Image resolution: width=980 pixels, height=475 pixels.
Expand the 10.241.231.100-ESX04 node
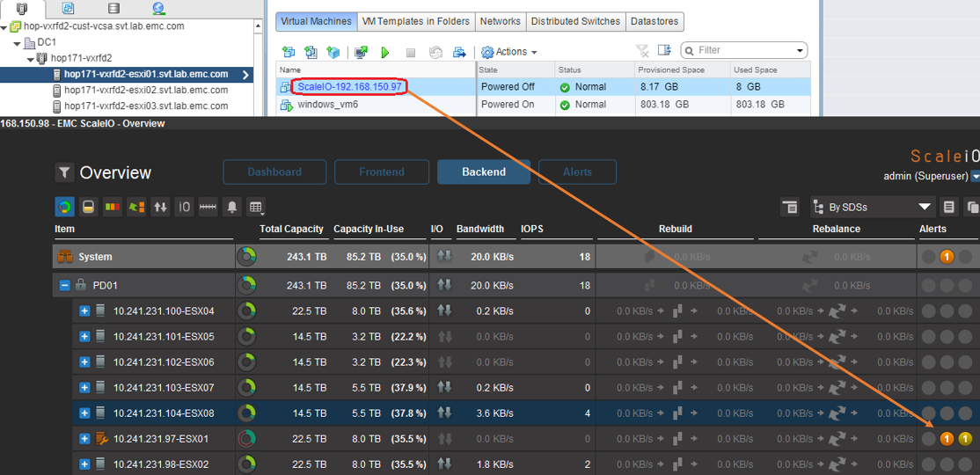(x=84, y=311)
